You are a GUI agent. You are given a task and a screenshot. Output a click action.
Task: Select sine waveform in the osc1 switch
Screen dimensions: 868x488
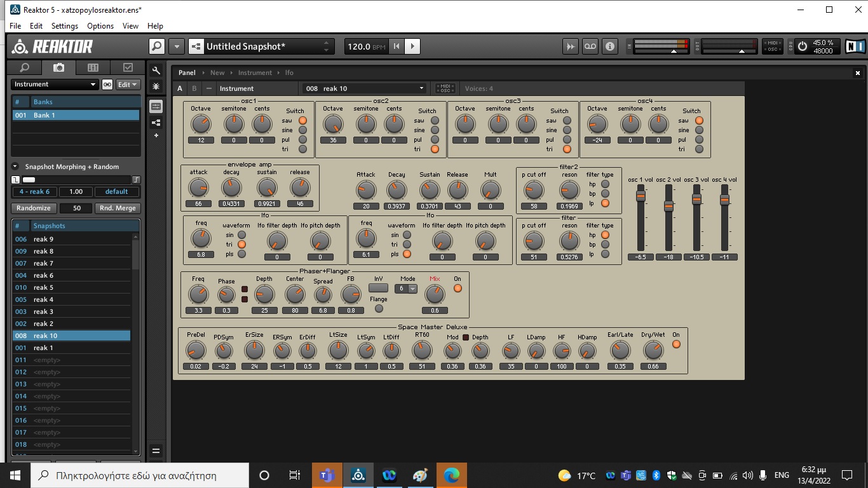[302, 130]
